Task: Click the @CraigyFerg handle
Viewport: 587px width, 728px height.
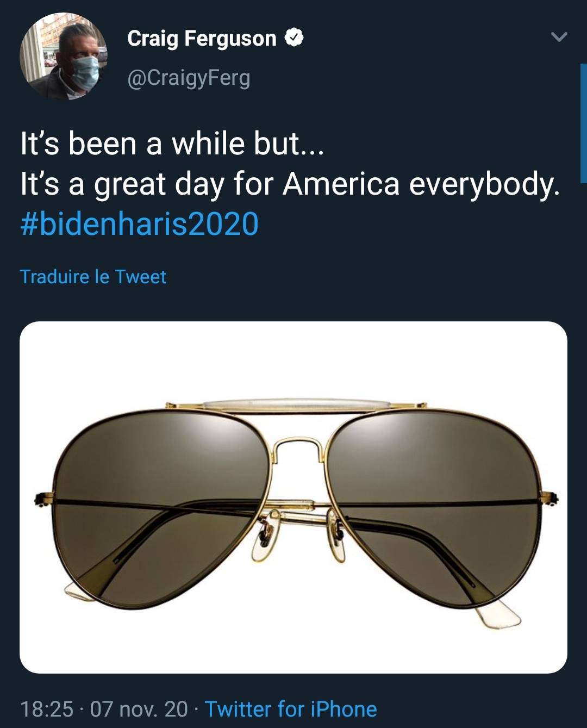Action: click(x=189, y=78)
